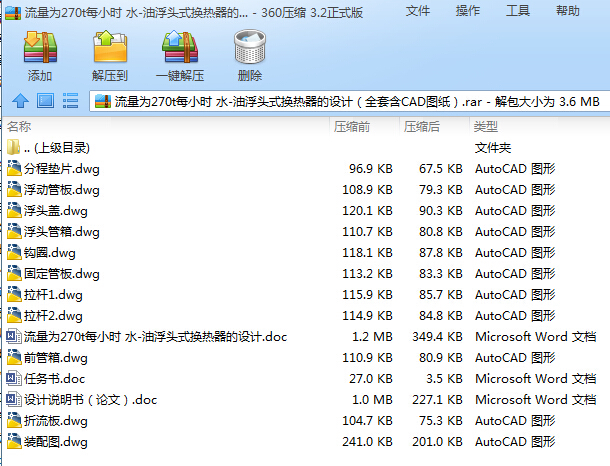Click the 钩圈.dwg file icon
Viewport: 610px width, 466px height.
(x=14, y=252)
